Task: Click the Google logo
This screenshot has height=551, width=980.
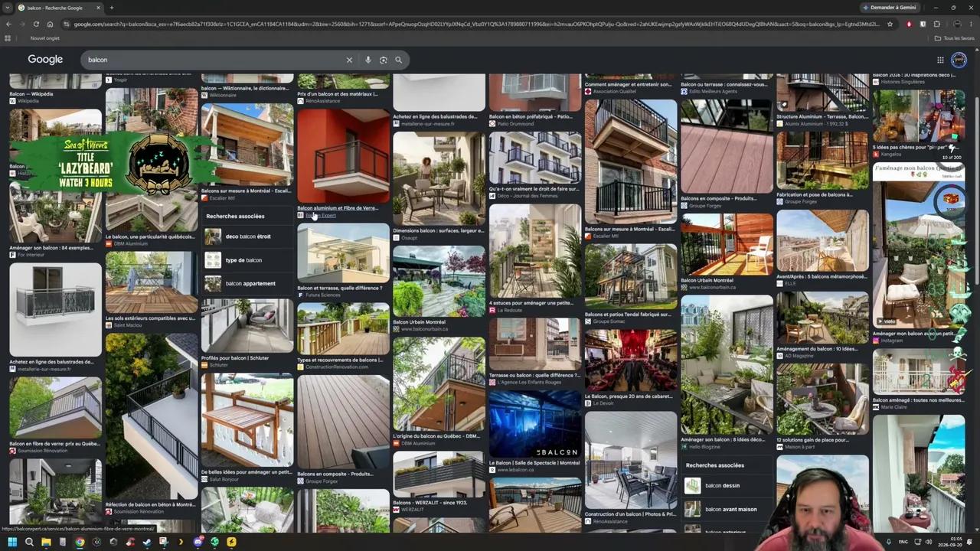Action: [45, 60]
